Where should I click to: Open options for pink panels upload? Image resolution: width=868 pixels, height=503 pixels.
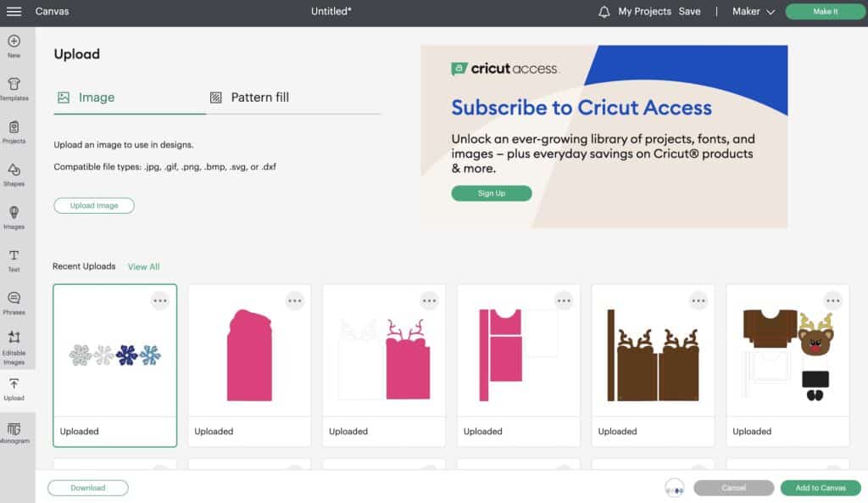click(x=564, y=301)
